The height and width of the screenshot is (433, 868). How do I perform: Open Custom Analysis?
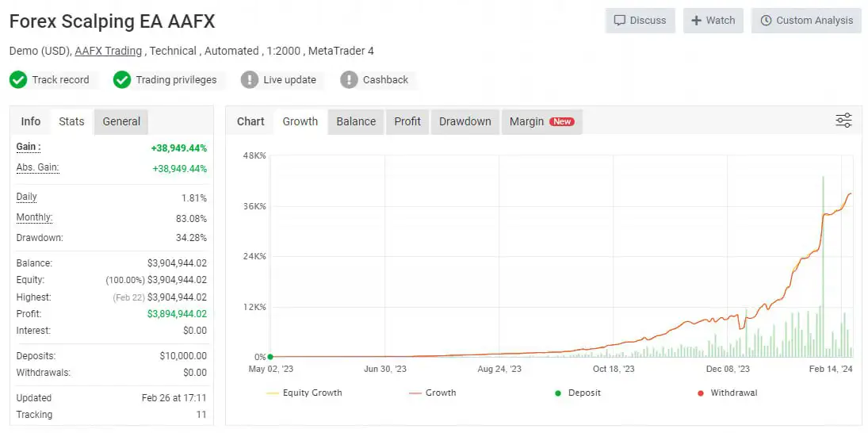coord(806,21)
